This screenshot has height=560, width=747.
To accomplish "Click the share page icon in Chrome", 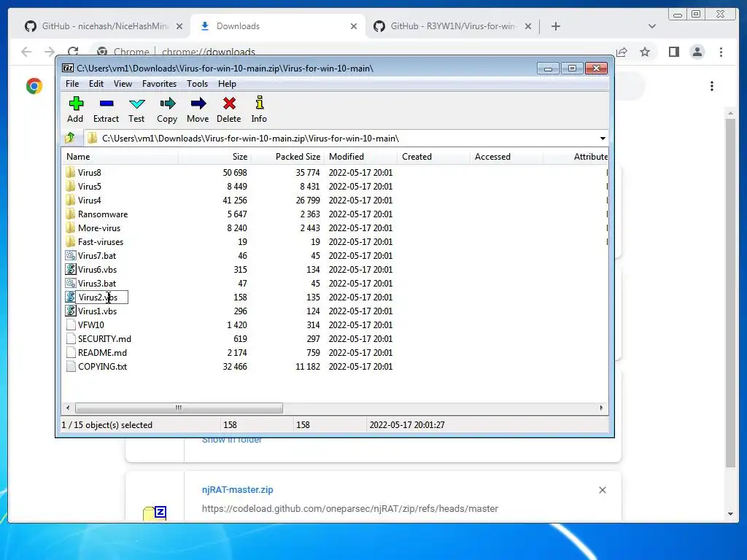I will 622,52.
